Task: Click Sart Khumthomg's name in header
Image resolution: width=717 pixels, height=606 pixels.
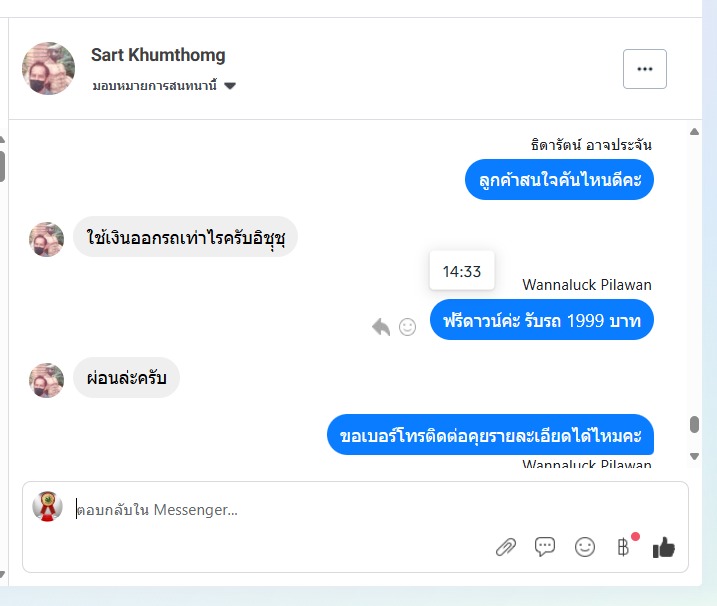Action: click(158, 55)
